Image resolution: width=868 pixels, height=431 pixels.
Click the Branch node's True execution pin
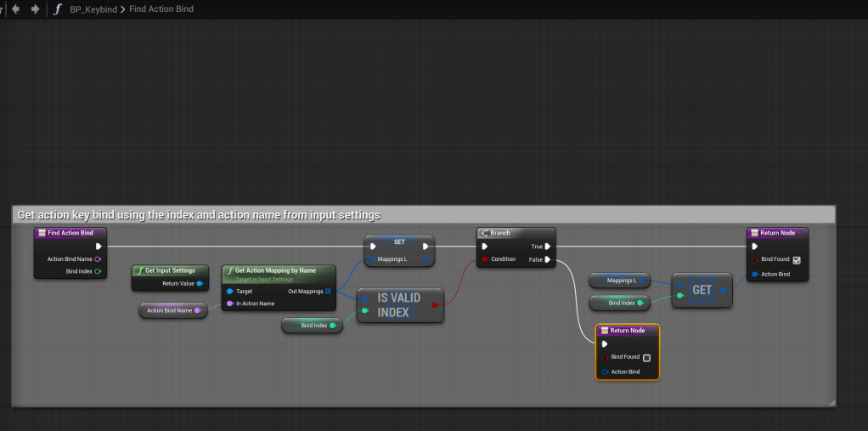click(548, 247)
